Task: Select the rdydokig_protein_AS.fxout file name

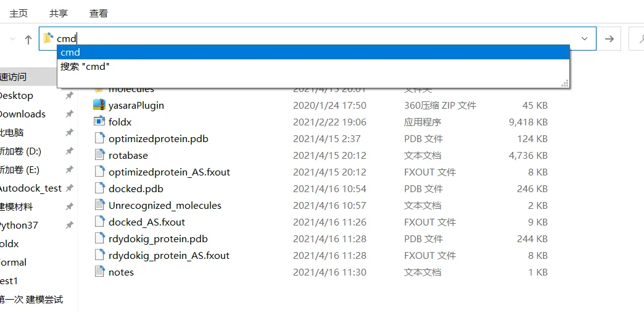Action: pos(169,256)
